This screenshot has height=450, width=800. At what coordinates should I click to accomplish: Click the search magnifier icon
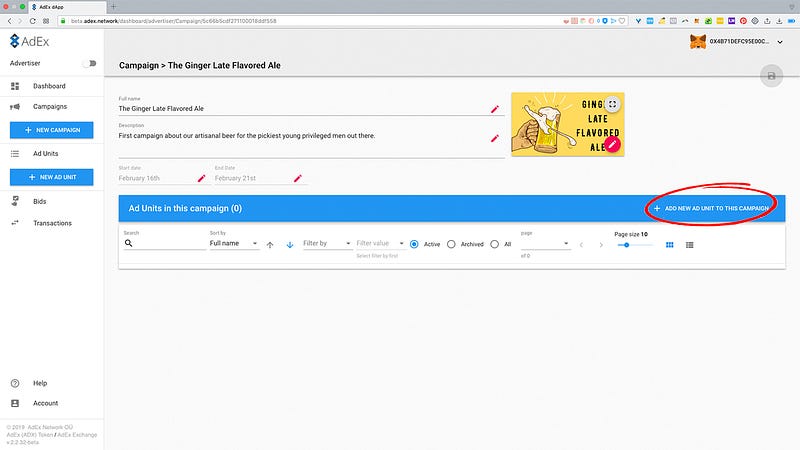pyautogui.click(x=129, y=243)
